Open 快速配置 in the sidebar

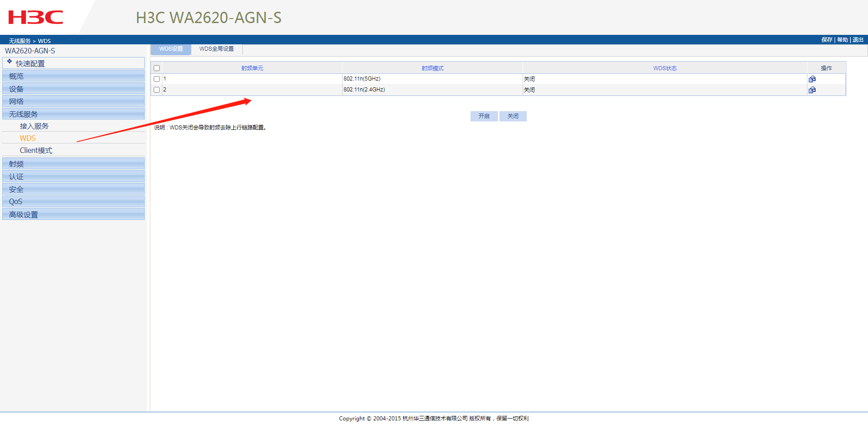[73, 63]
